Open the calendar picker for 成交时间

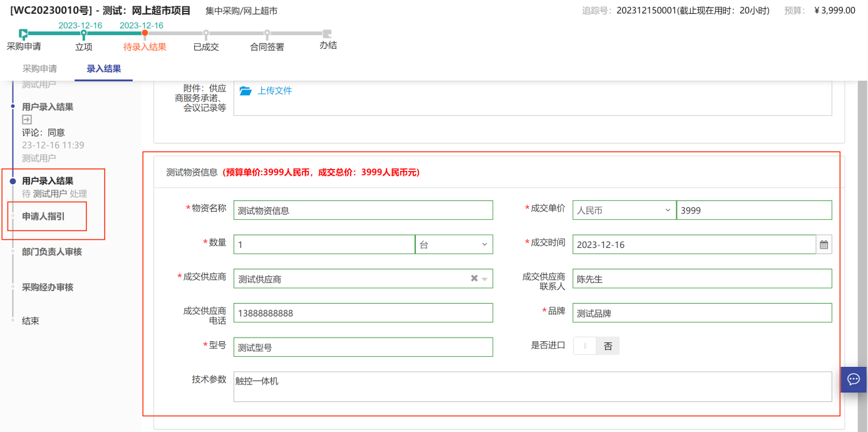click(824, 245)
